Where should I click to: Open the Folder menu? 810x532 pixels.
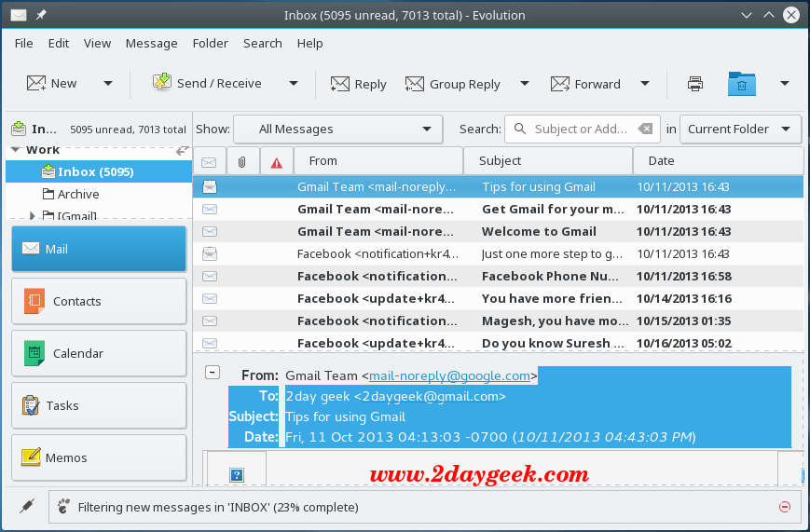211,44
